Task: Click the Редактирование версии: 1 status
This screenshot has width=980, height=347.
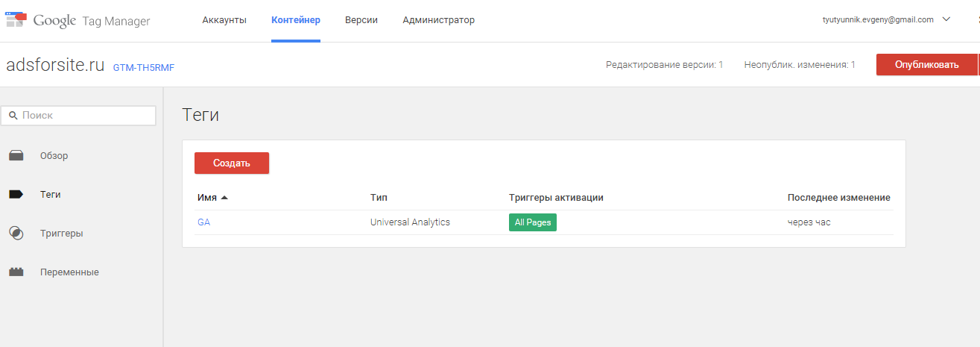Action: point(665,65)
